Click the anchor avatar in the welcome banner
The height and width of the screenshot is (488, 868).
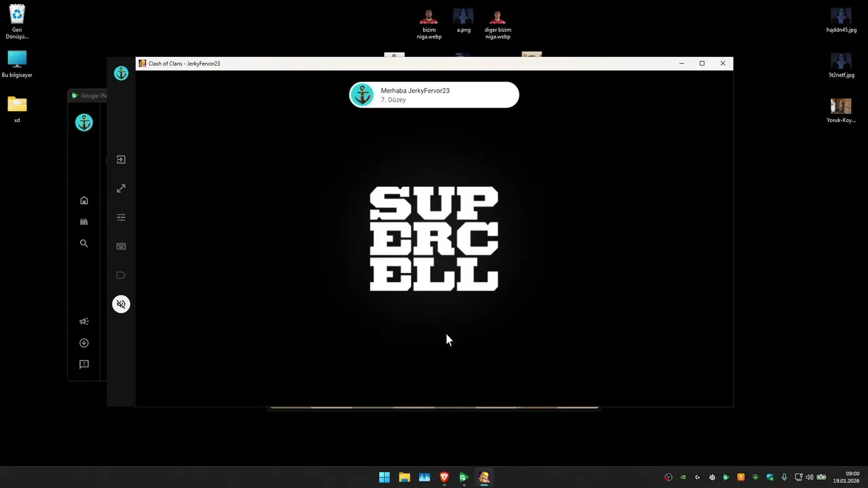[x=363, y=95]
